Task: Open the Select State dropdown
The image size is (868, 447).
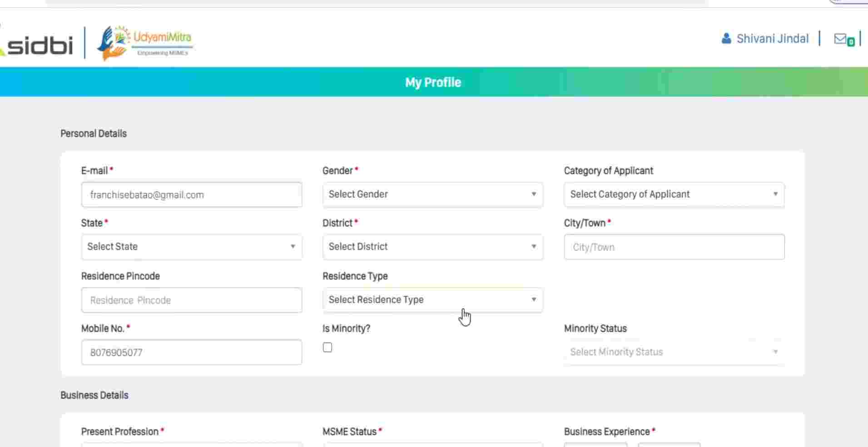Action: tap(191, 247)
